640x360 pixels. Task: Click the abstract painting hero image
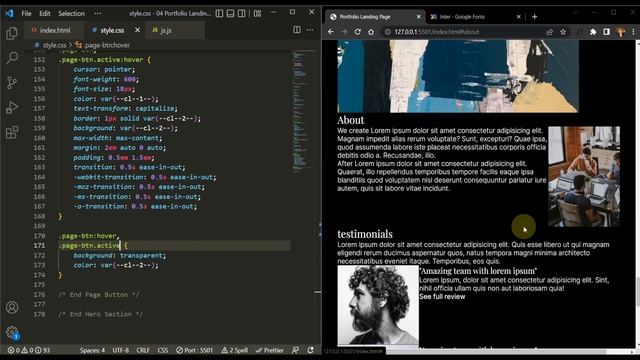[x=458, y=76]
